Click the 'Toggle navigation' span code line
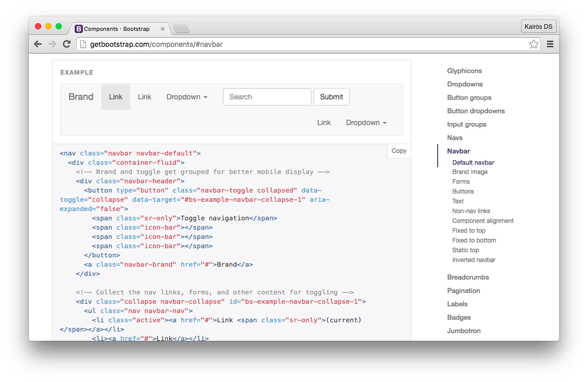Screen dimensions: 588x382 (x=184, y=218)
